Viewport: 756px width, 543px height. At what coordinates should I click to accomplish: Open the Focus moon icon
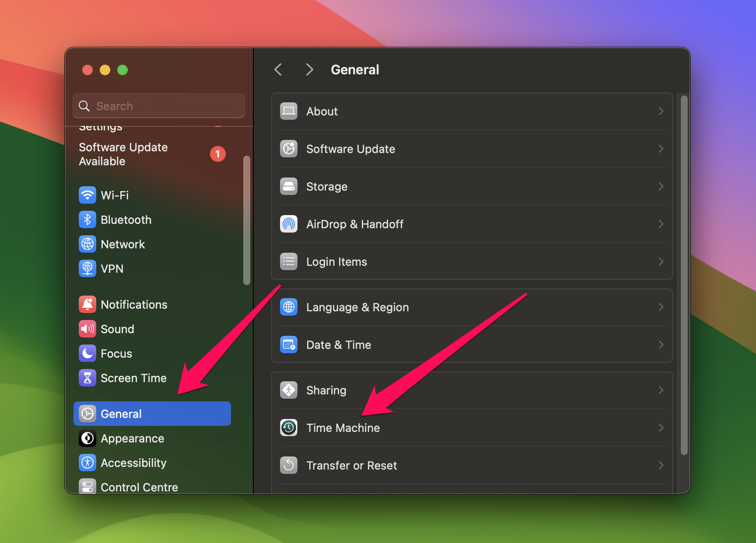[87, 353]
